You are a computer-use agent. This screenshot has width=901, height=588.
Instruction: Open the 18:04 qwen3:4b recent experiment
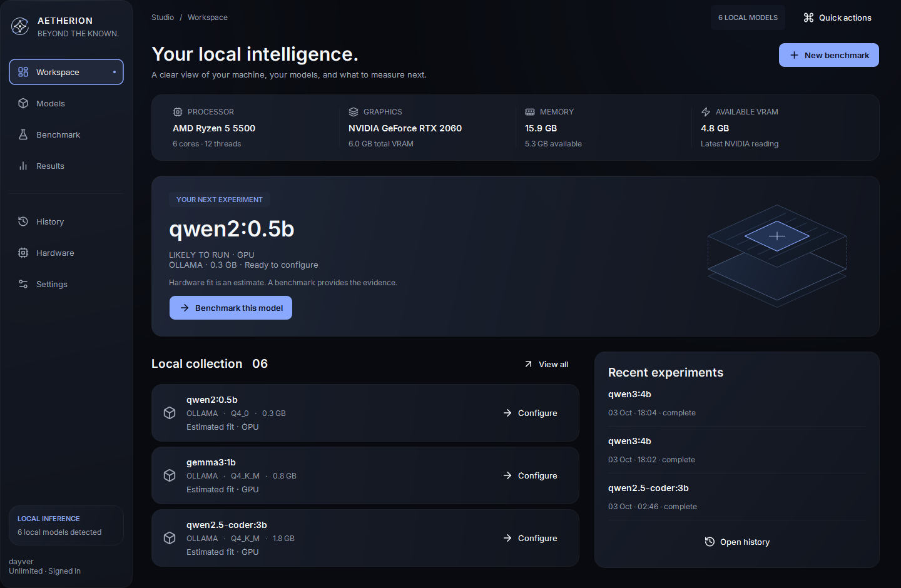(737, 403)
